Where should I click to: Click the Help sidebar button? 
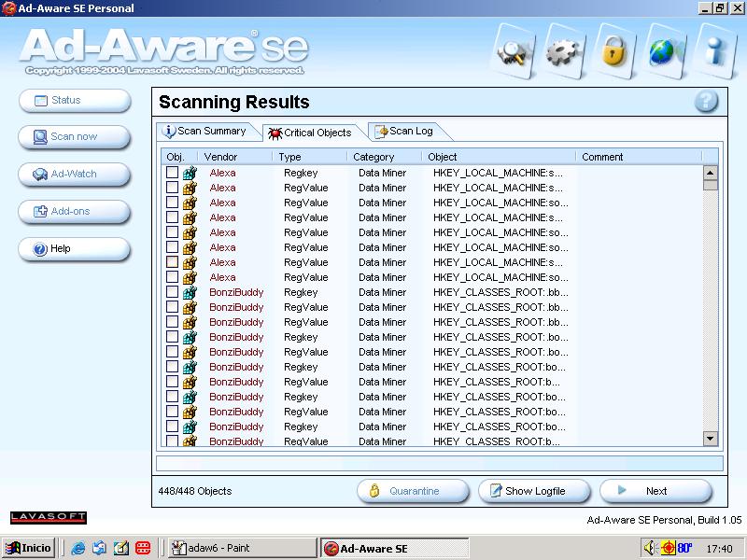[x=75, y=248]
